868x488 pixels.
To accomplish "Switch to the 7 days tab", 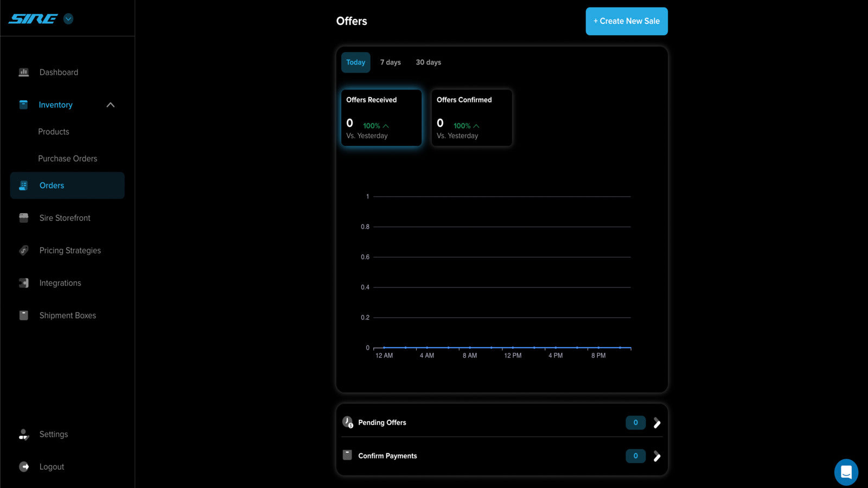I will pos(391,62).
